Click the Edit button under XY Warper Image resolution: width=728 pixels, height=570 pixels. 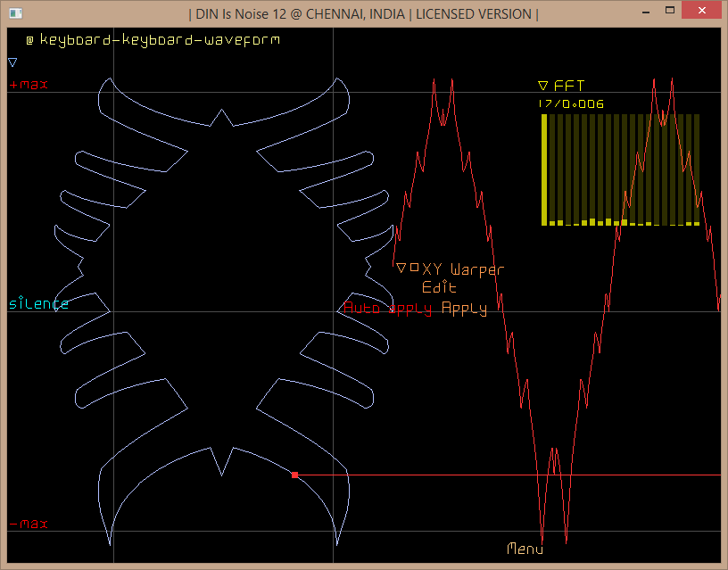pos(439,288)
